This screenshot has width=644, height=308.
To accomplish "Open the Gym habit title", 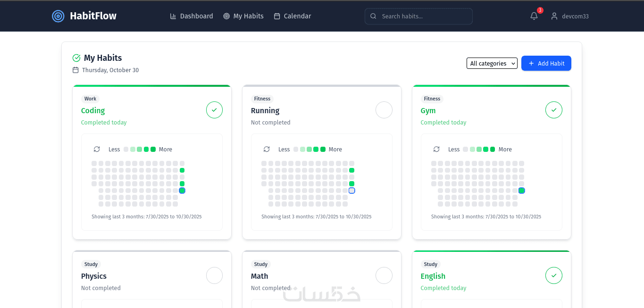I will click(x=428, y=110).
